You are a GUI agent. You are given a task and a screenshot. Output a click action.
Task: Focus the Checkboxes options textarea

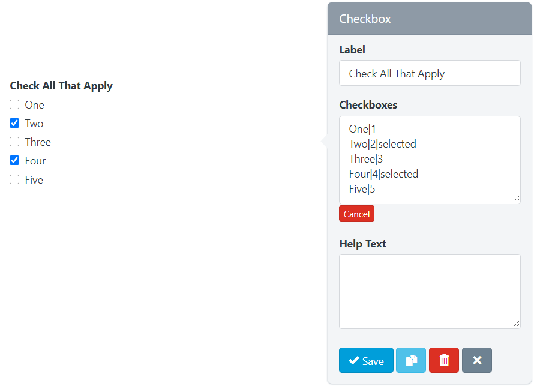pos(430,159)
